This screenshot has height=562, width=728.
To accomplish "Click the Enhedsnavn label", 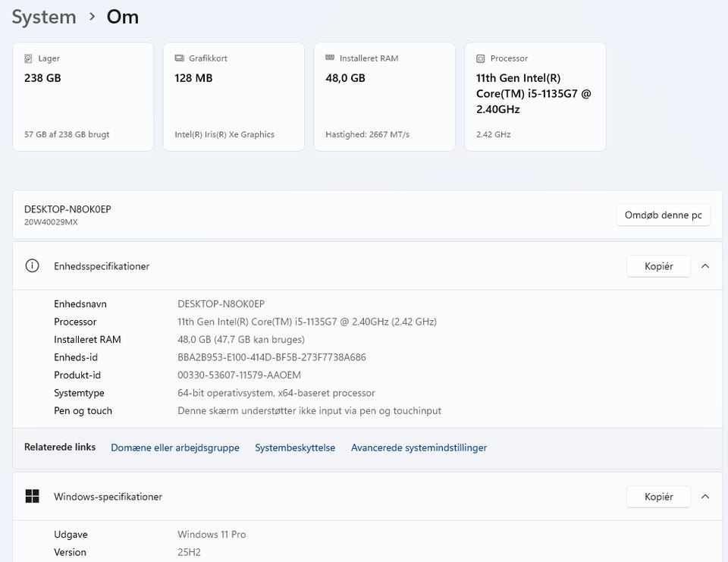I will 80,304.
